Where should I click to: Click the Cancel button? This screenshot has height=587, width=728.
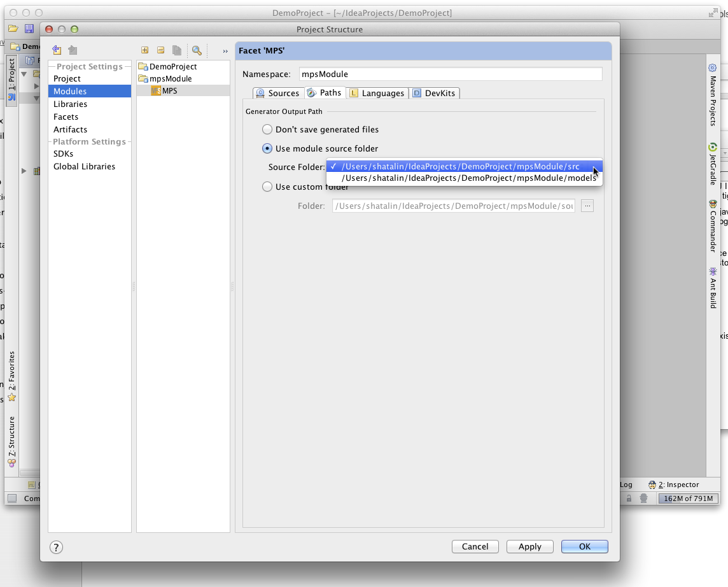[475, 547]
